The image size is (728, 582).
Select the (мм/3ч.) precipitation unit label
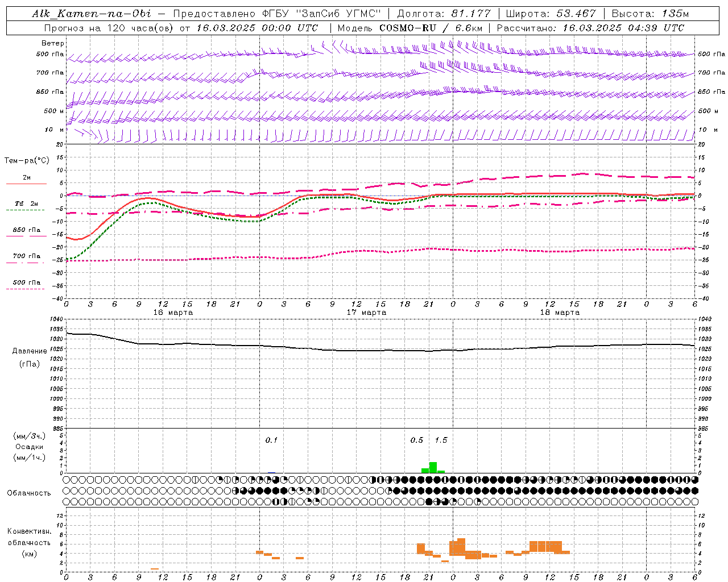pyautogui.click(x=30, y=436)
